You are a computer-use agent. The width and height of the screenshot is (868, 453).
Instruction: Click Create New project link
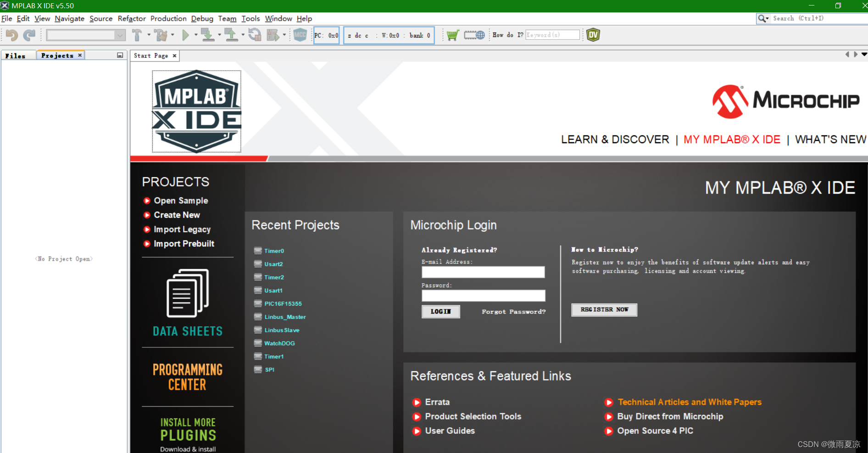pos(177,215)
